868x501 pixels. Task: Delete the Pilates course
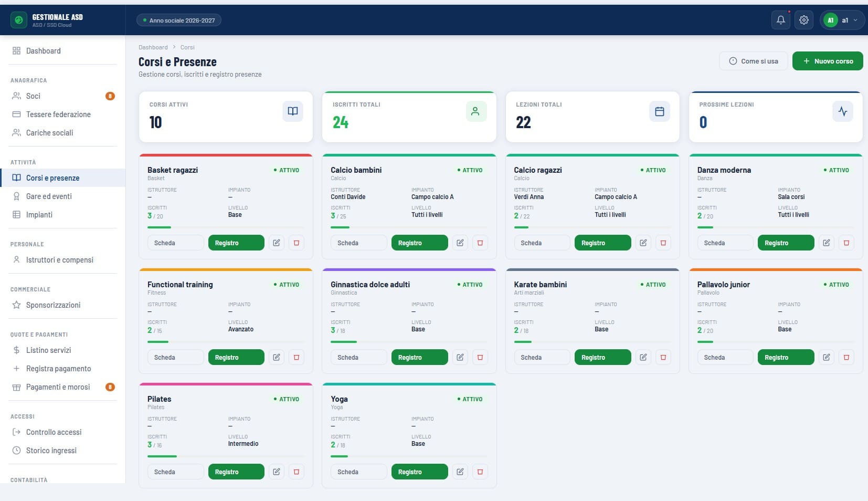(297, 472)
